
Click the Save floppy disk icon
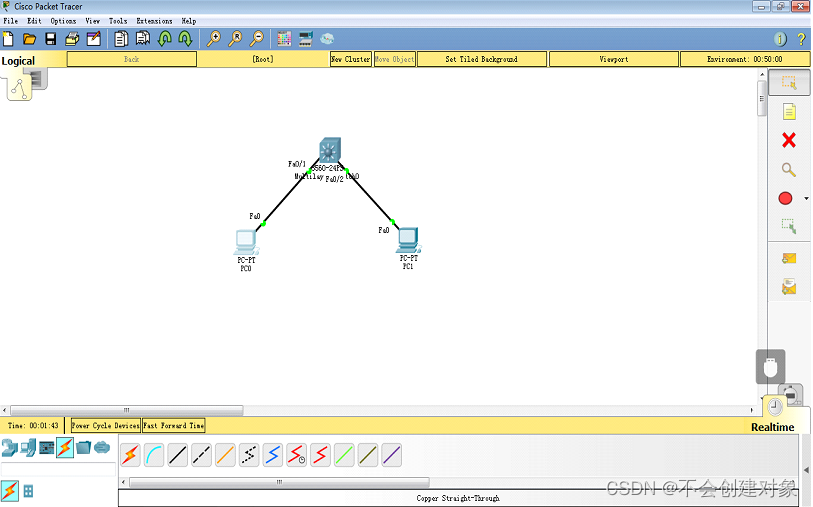(51, 39)
